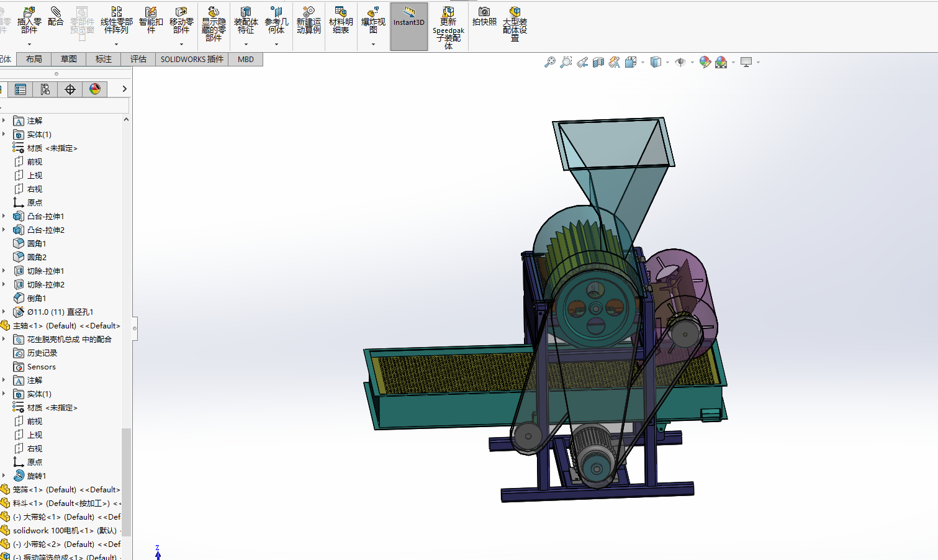This screenshot has width=938, height=560.
Task: Open Assembly Features (装配体特征)
Action: 246,20
